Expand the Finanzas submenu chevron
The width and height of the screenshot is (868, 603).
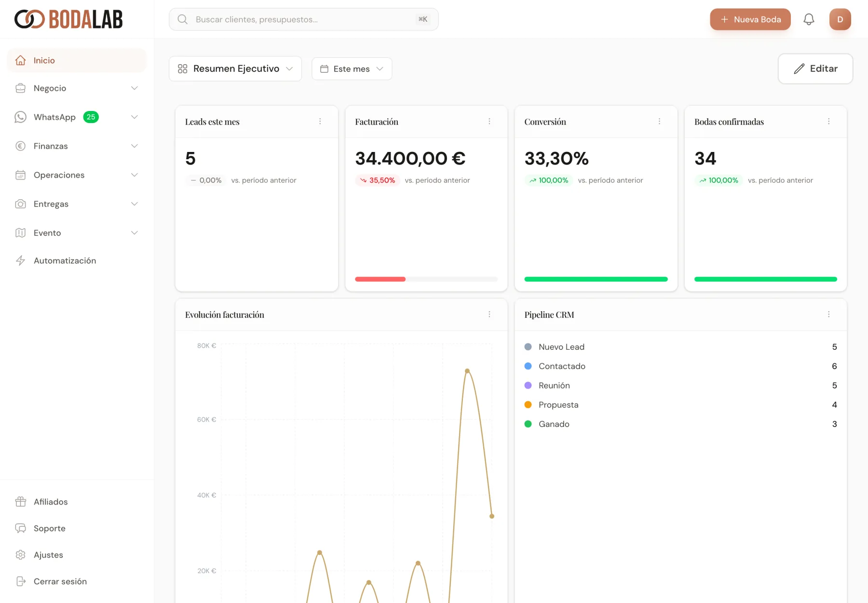(x=135, y=146)
